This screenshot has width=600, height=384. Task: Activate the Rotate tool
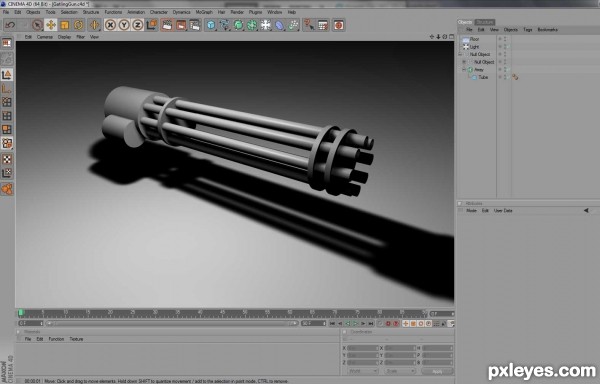click(x=78, y=25)
